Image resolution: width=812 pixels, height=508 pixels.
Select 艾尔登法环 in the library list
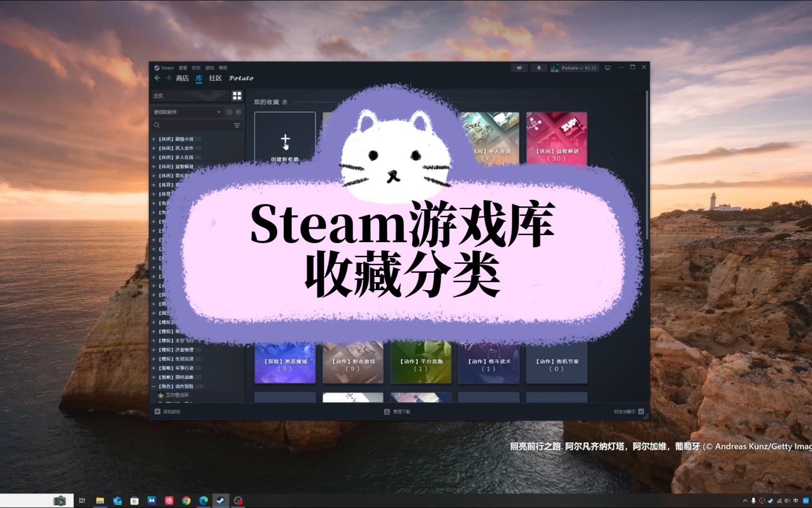tap(177, 395)
